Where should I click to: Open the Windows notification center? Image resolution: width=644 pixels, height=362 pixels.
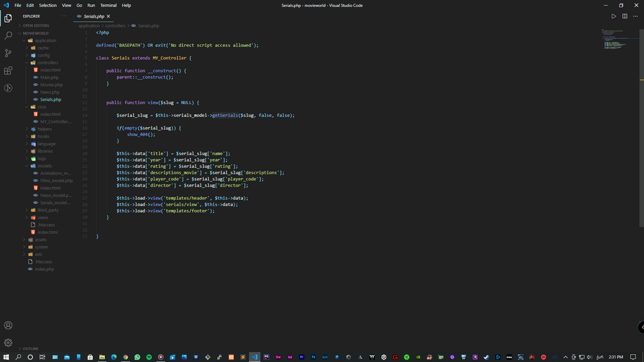[633, 357]
